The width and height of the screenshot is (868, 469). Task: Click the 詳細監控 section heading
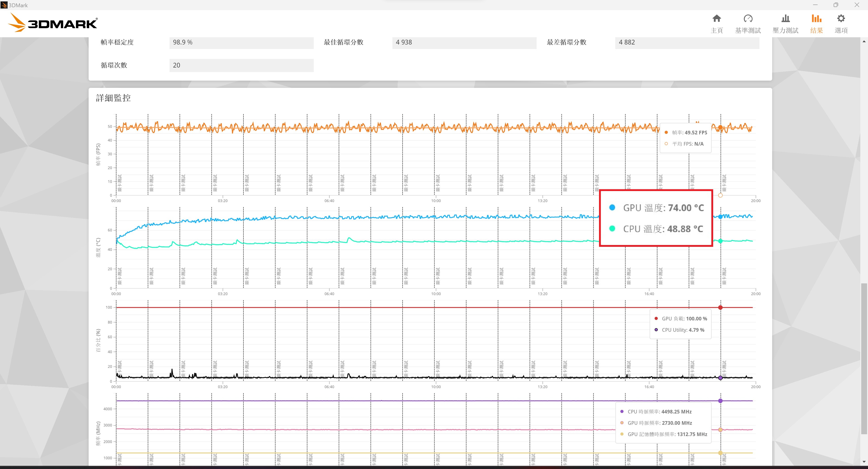[113, 98]
